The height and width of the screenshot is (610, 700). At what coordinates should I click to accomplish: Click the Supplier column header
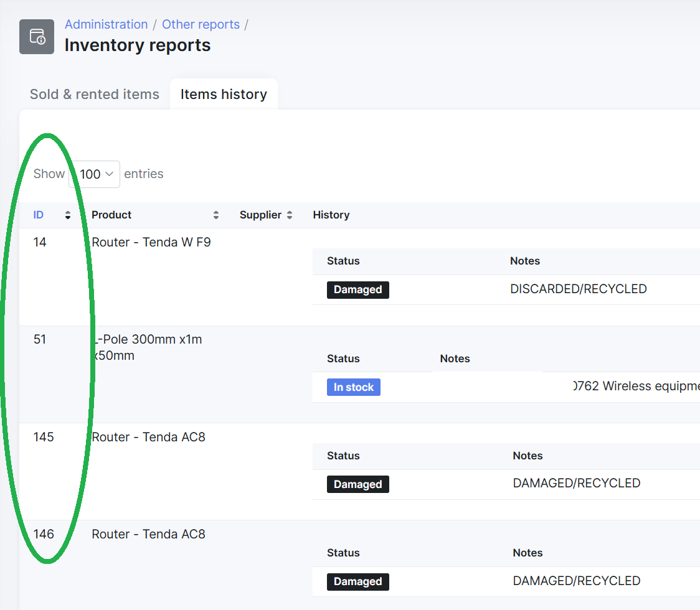click(x=261, y=215)
